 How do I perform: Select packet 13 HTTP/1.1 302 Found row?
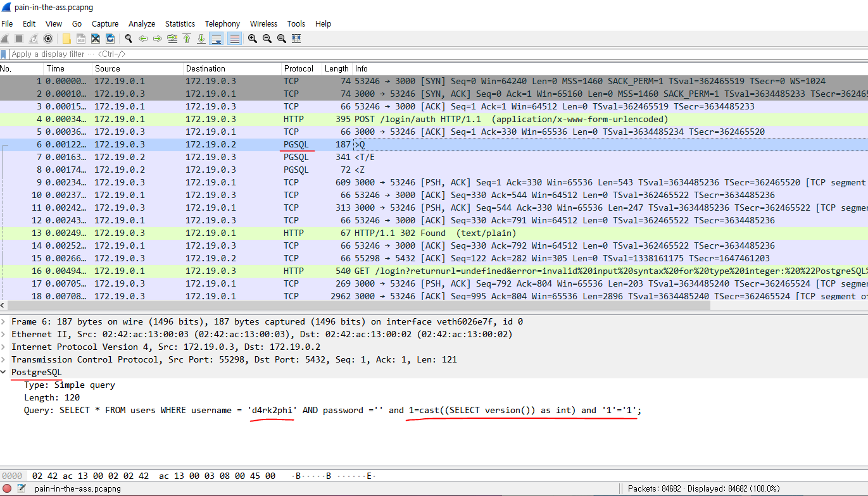coord(434,233)
